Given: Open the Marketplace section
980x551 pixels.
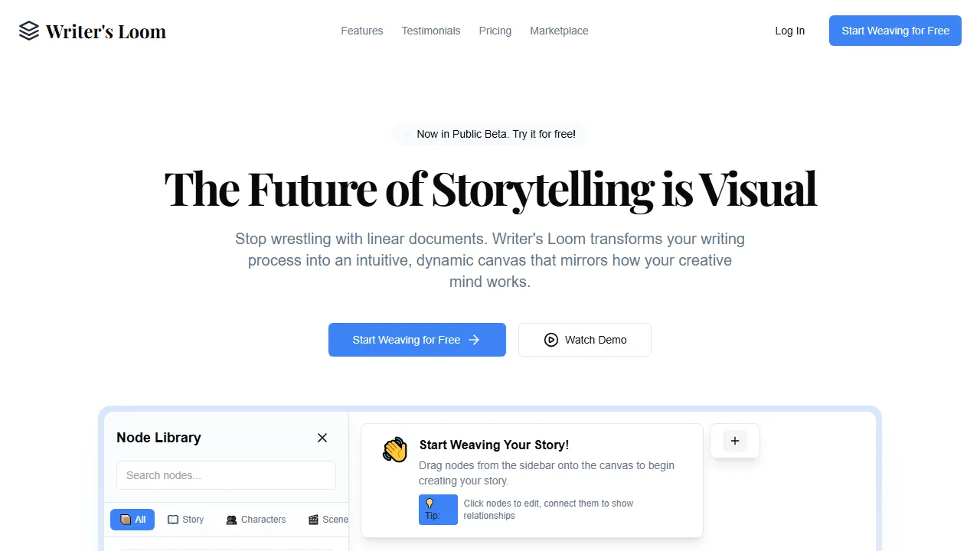Looking at the screenshot, I should [x=559, y=31].
